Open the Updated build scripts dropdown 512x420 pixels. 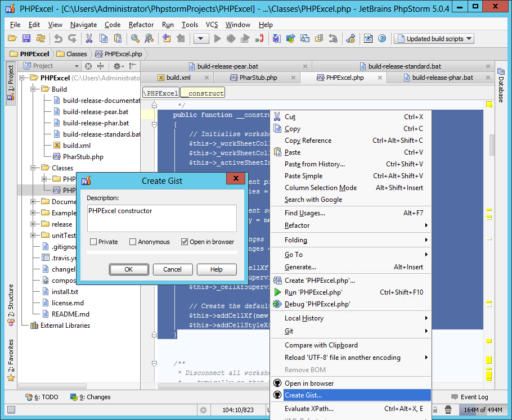pyautogui.click(x=434, y=38)
